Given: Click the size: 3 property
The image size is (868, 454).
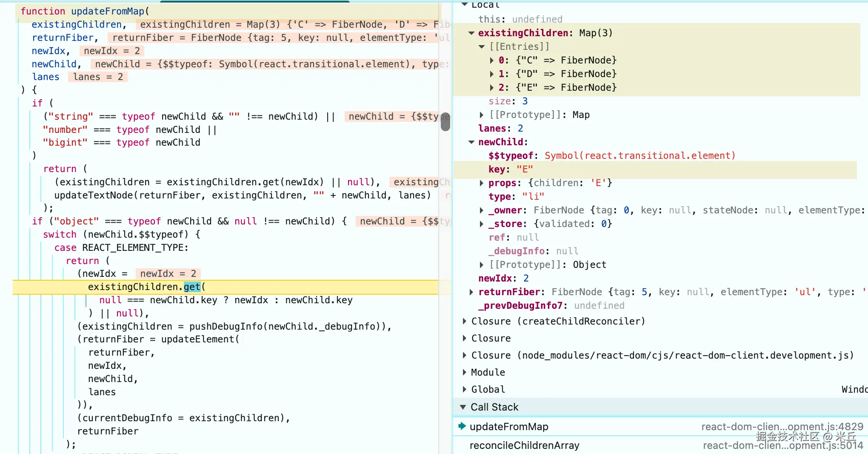Looking at the screenshot, I should click(508, 101).
